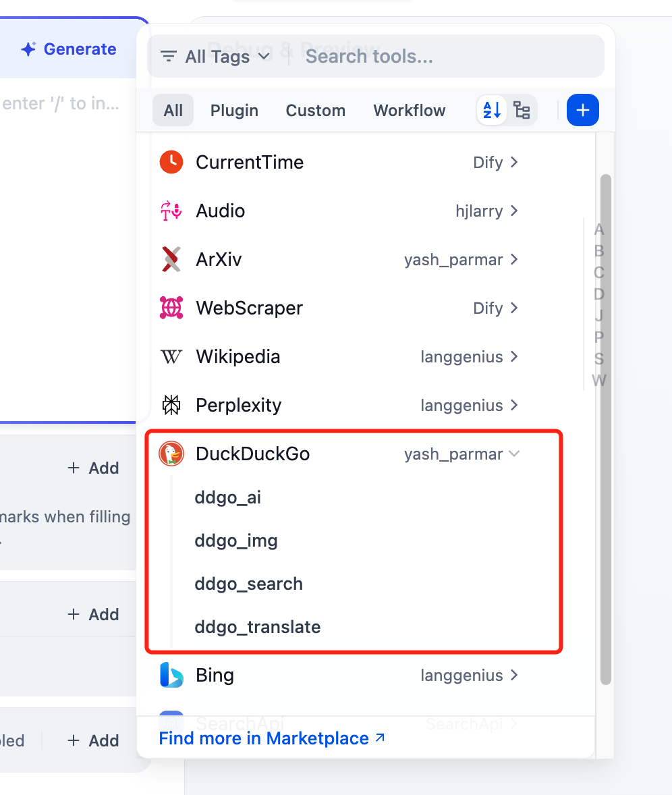Click the Audio tool icon
This screenshot has height=795, width=672.
(x=171, y=211)
